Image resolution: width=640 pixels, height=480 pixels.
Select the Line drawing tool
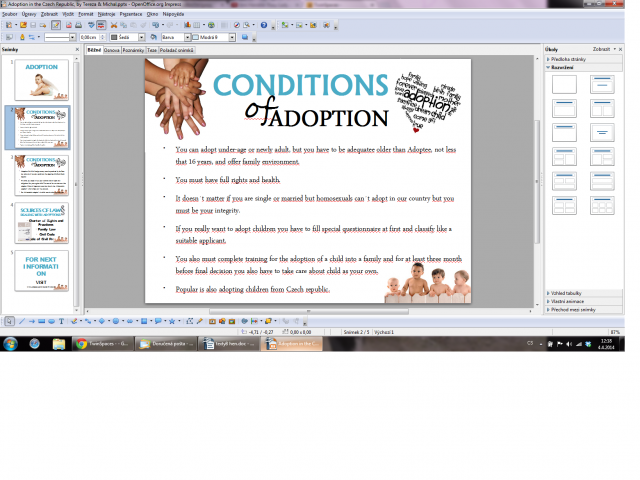point(22,321)
